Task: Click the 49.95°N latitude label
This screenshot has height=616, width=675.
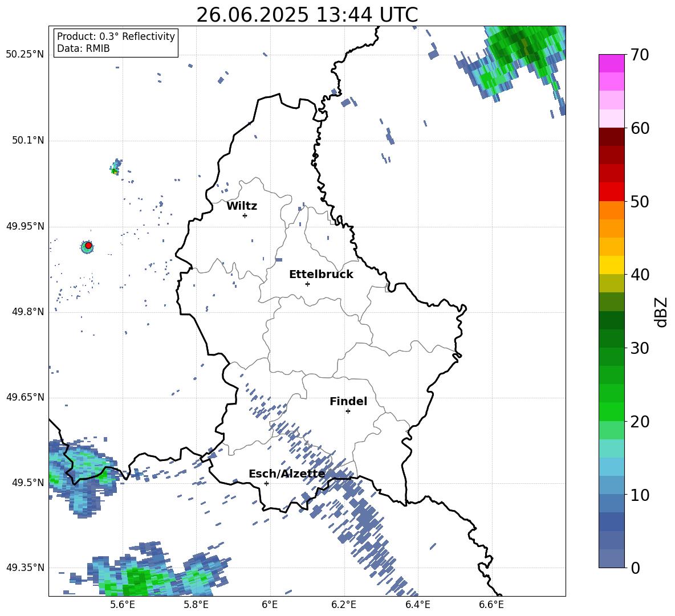Action: click(25, 226)
